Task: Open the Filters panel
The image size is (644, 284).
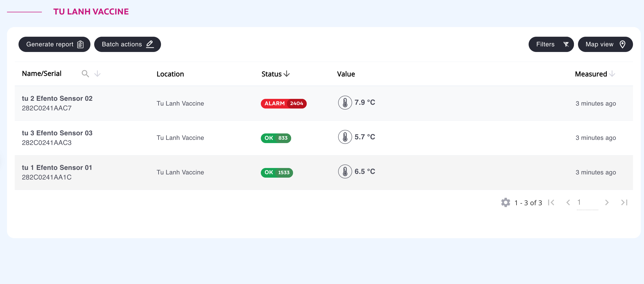Action: pos(551,44)
